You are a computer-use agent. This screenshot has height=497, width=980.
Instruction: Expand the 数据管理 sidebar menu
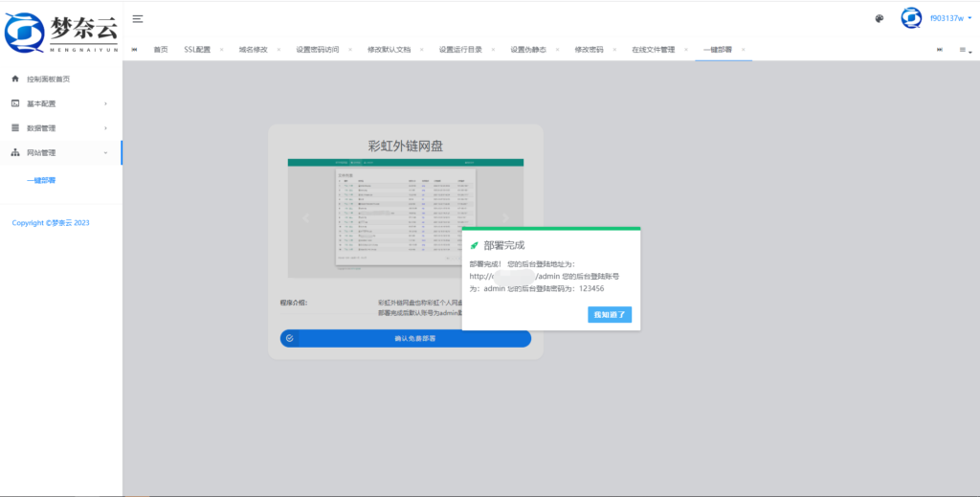61,127
